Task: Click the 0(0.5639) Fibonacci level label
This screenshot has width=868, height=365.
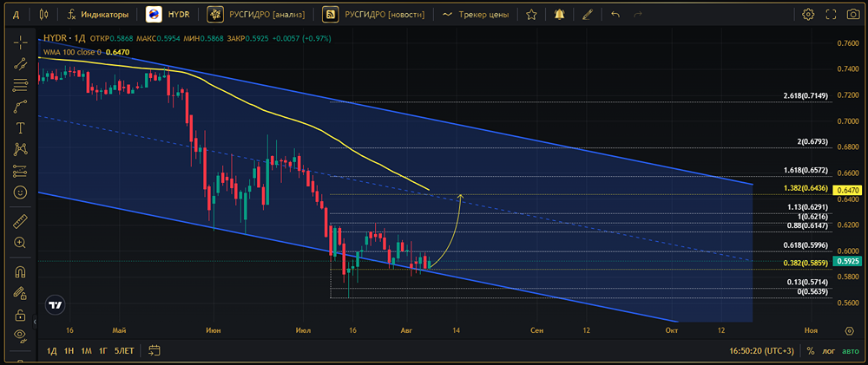Action: [812, 292]
